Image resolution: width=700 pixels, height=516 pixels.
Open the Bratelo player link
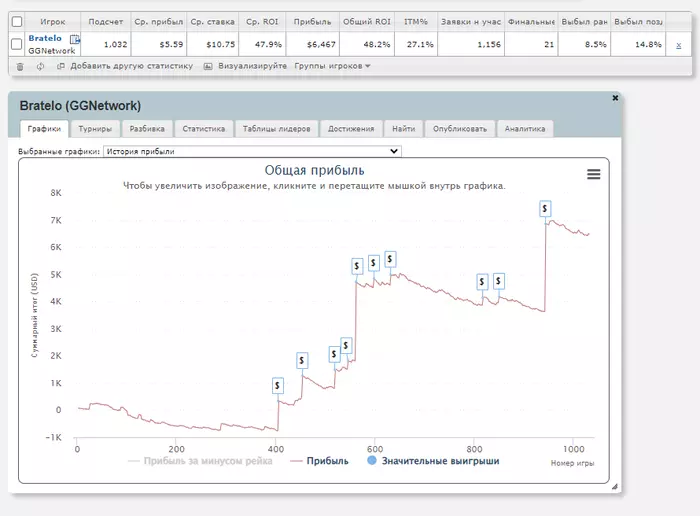(x=45, y=38)
